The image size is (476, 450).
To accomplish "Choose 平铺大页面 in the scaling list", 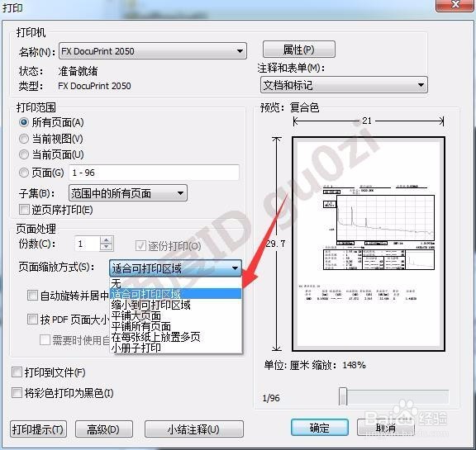I will pyautogui.click(x=175, y=315).
